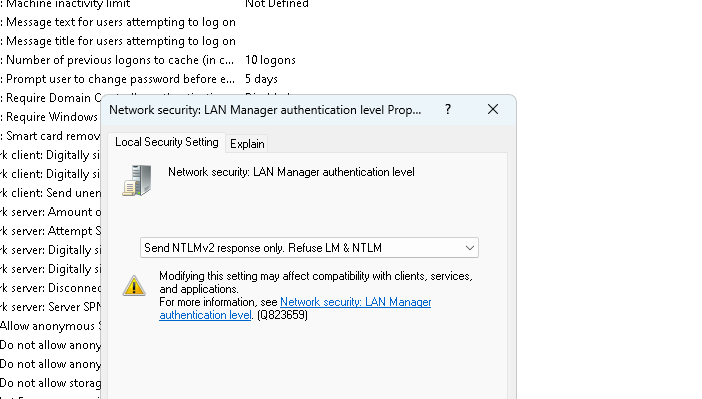Click the 'Not Defined' setting value

277,4
